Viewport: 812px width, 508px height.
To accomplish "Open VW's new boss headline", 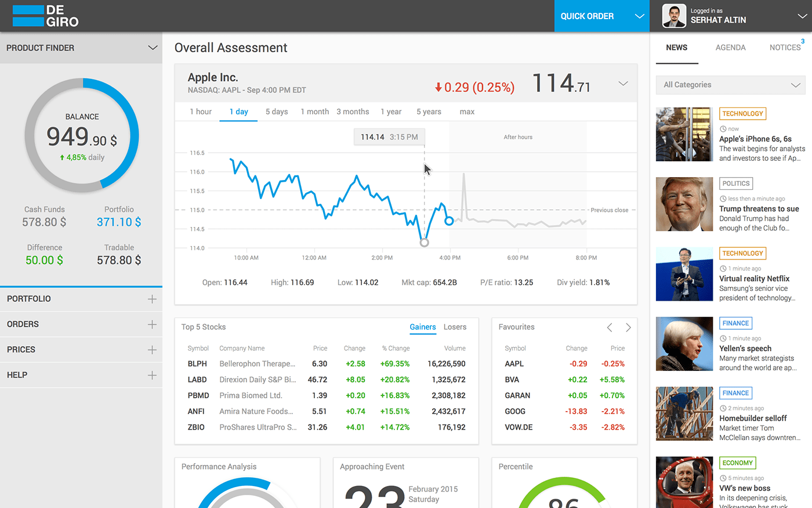I will 745,488.
